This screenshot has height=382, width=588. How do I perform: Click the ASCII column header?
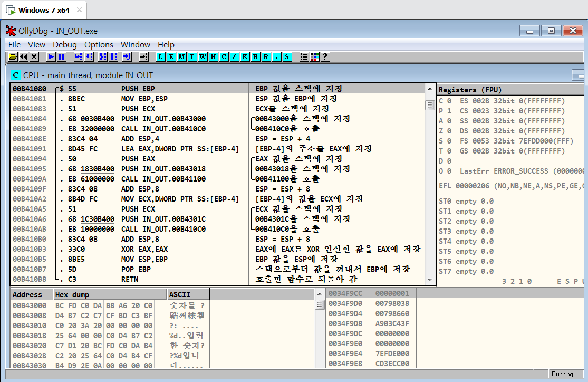188,294
